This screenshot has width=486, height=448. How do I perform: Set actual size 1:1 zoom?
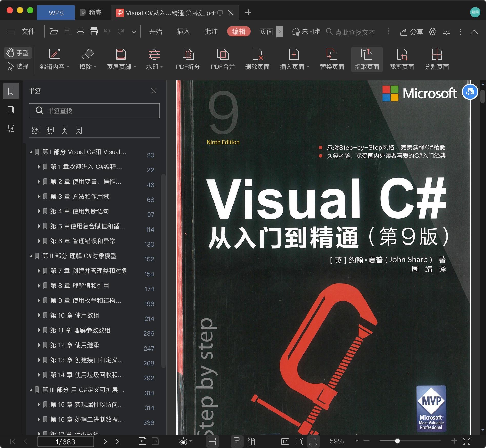click(285, 441)
